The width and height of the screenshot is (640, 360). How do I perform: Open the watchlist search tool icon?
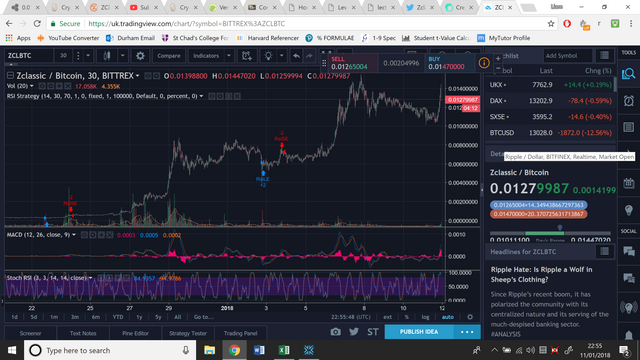629,73
